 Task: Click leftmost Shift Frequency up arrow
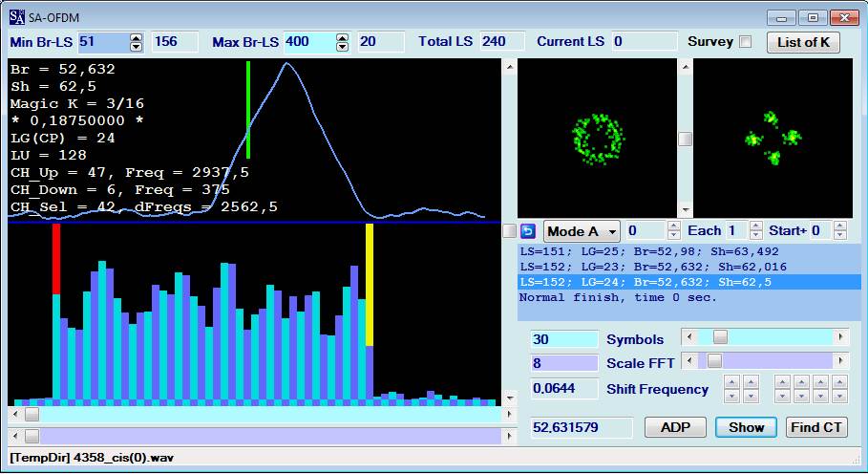(x=731, y=382)
